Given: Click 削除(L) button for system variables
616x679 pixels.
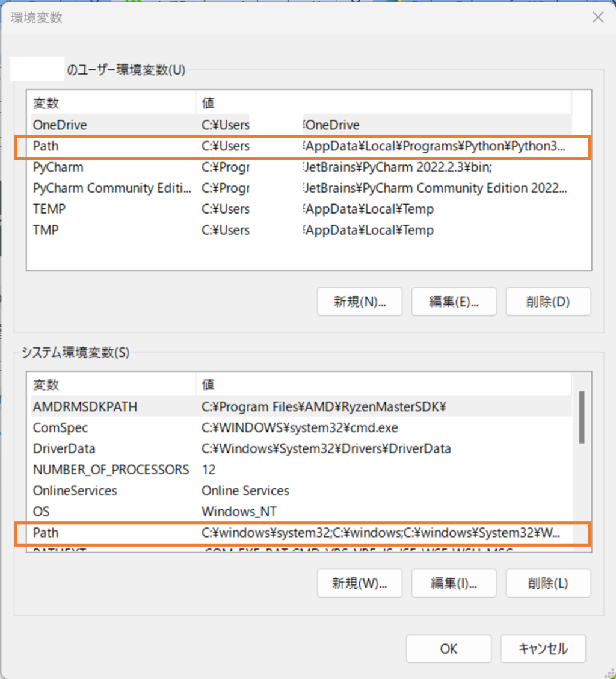Looking at the screenshot, I should (x=548, y=583).
